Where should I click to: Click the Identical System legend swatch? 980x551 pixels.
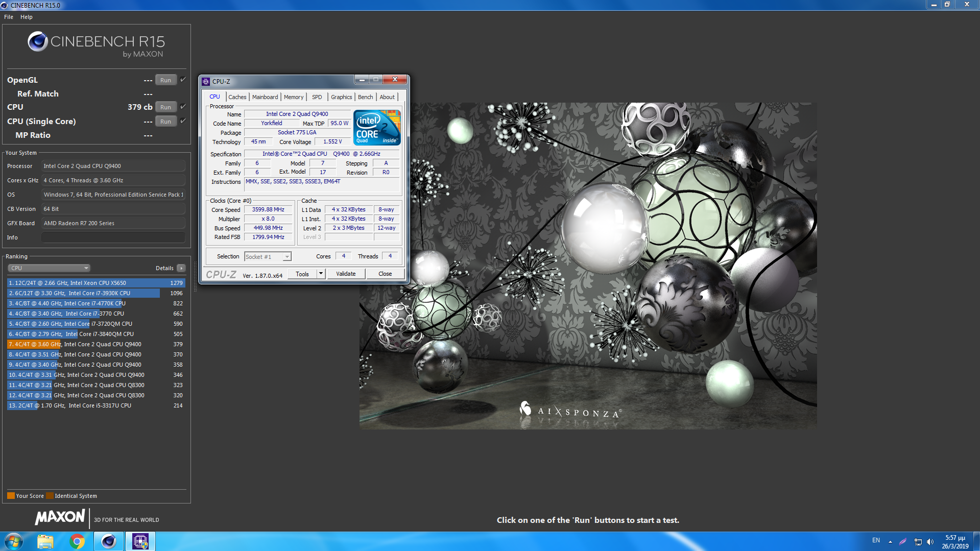[x=50, y=496]
